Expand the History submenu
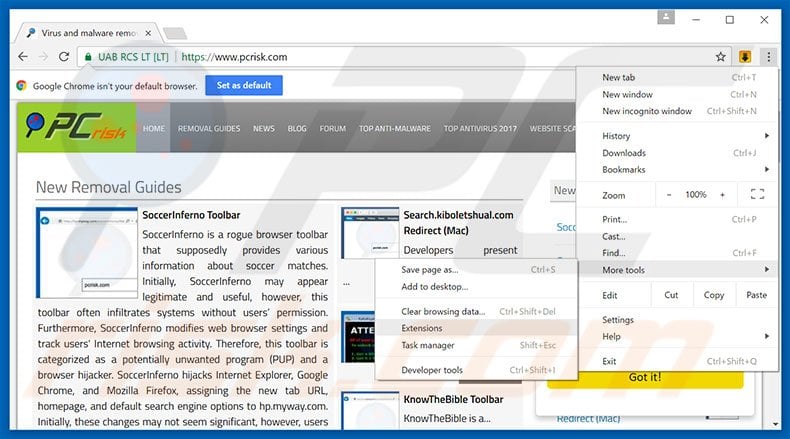The image size is (790, 439). point(678,136)
